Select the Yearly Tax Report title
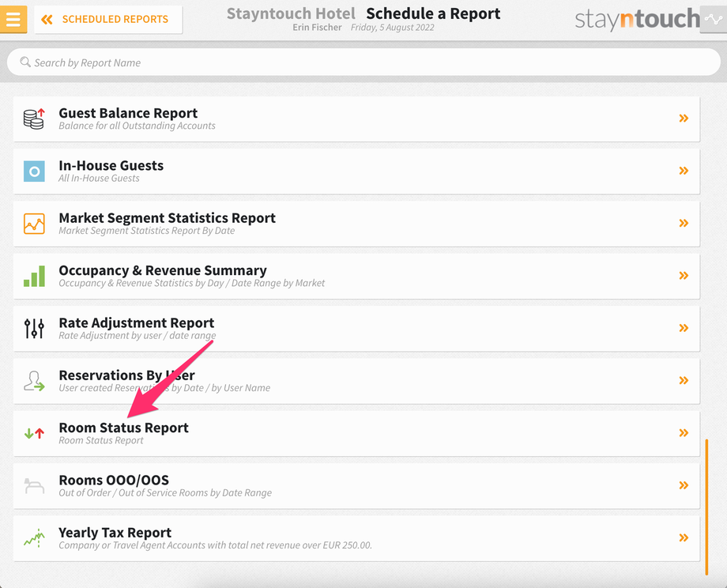Screen dimensions: 727x588 tap(115, 533)
